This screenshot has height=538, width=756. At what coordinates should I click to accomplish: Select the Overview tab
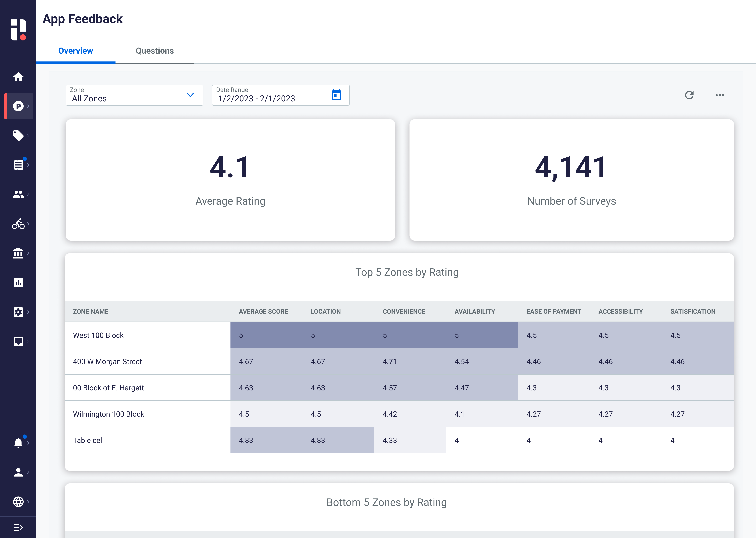pos(75,51)
